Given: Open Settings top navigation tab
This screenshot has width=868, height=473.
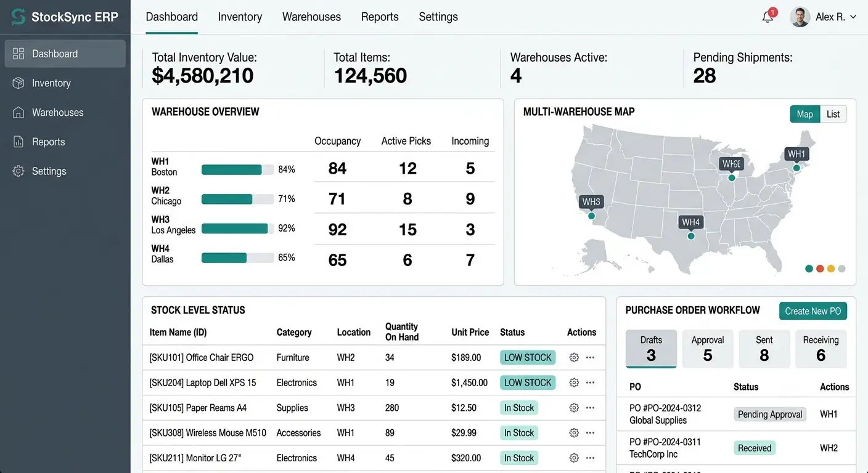Looking at the screenshot, I should click(x=438, y=17).
